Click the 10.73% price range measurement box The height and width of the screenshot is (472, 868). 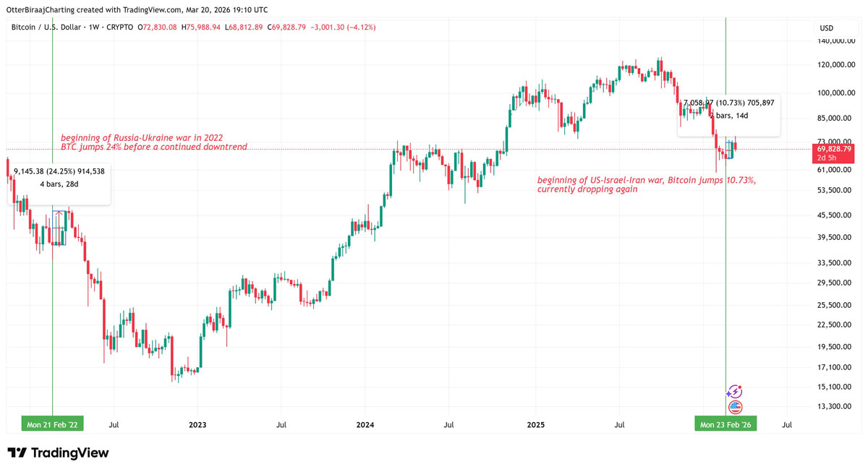[x=728, y=109]
